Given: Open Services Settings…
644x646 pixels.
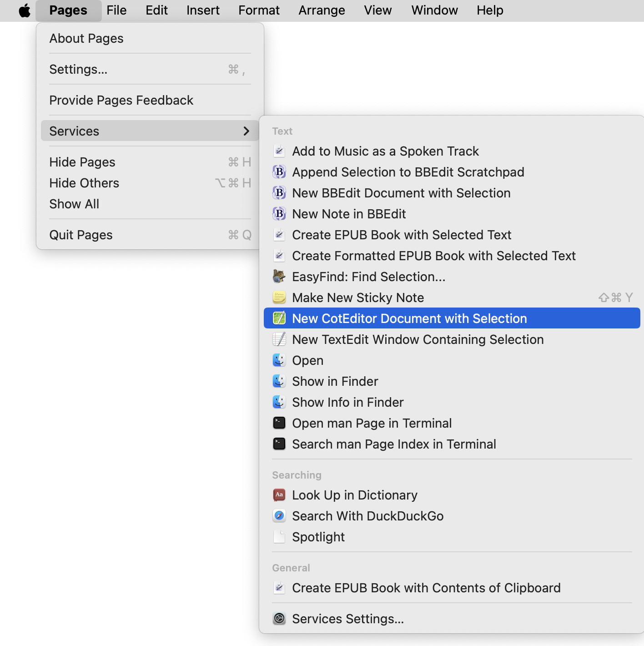Looking at the screenshot, I should point(452,619).
